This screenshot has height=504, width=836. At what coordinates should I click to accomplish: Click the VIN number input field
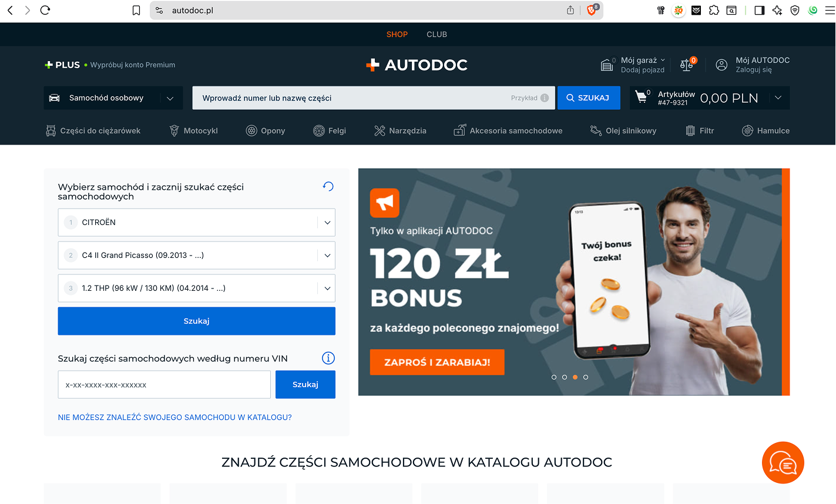(164, 385)
